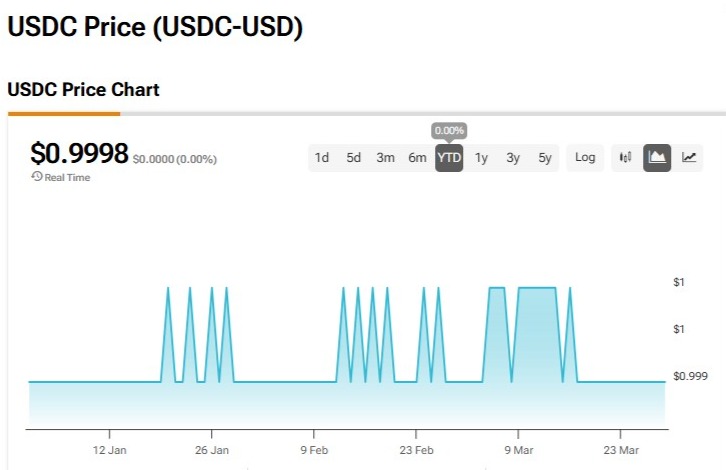Click the Real Time clock icon
726x470 pixels.
point(37,176)
